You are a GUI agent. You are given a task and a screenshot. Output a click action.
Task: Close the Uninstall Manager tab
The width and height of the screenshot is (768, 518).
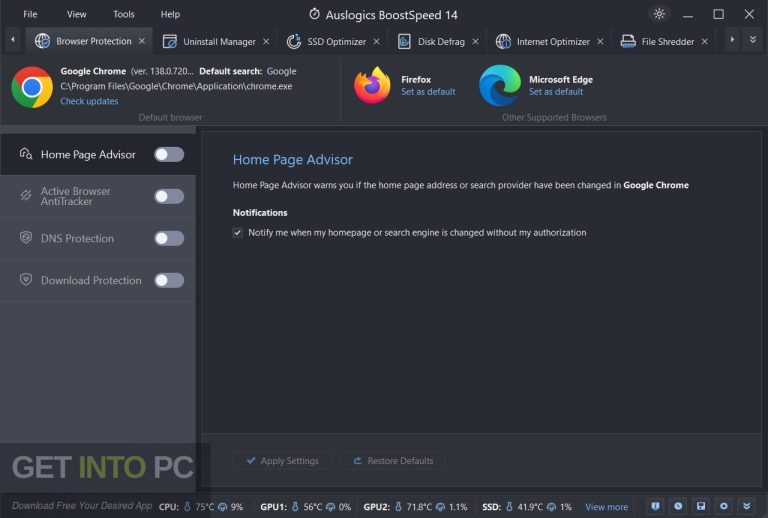pyautogui.click(x=266, y=42)
